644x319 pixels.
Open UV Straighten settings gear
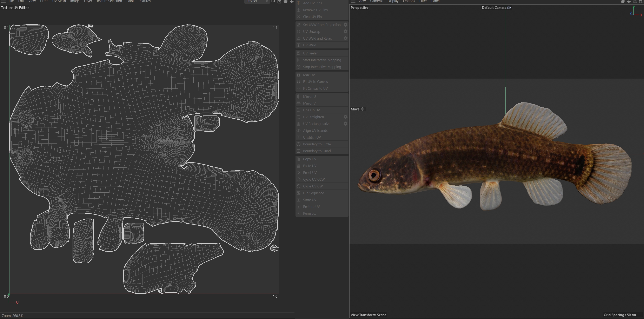[x=345, y=117]
